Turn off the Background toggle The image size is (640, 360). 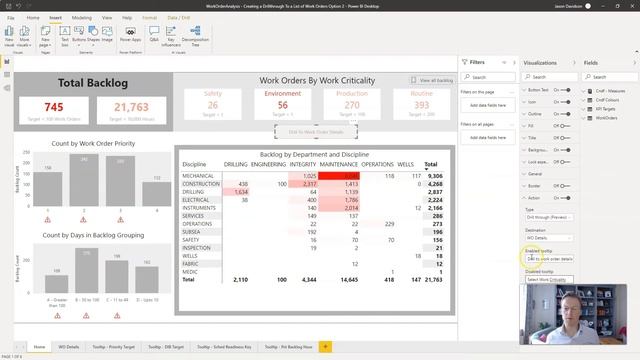(x=566, y=150)
